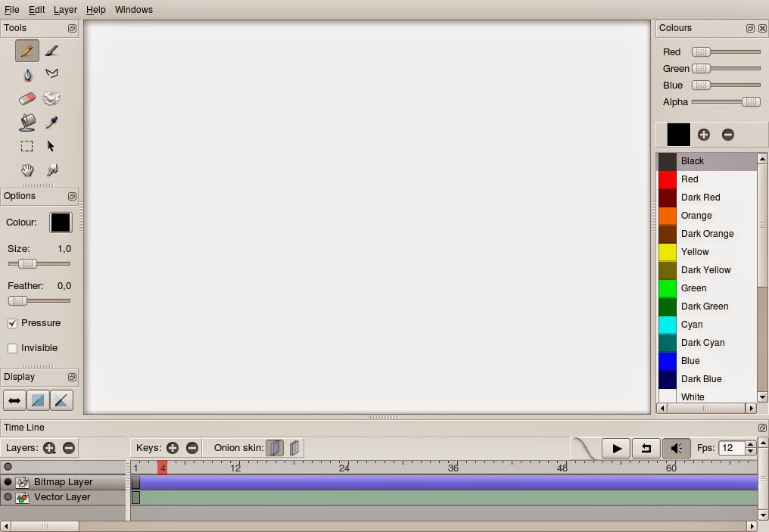
Task: Remove a key frame
Action: coord(192,448)
